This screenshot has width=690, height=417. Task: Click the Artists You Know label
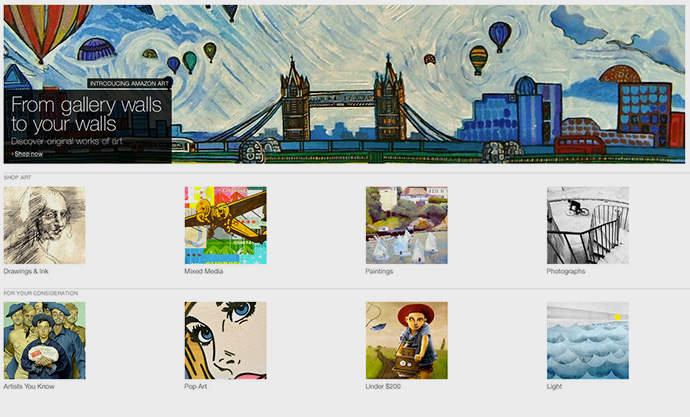[29, 387]
